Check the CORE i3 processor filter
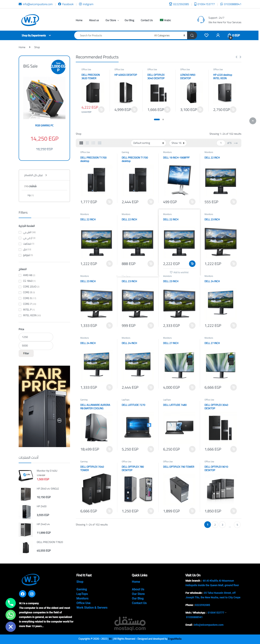The image size is (260, 644). [20, 292]
